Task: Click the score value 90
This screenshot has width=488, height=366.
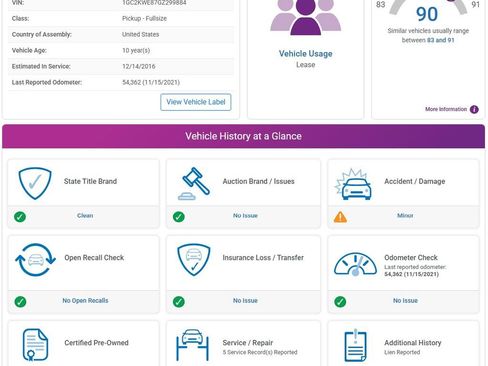Action: (427, 14)
